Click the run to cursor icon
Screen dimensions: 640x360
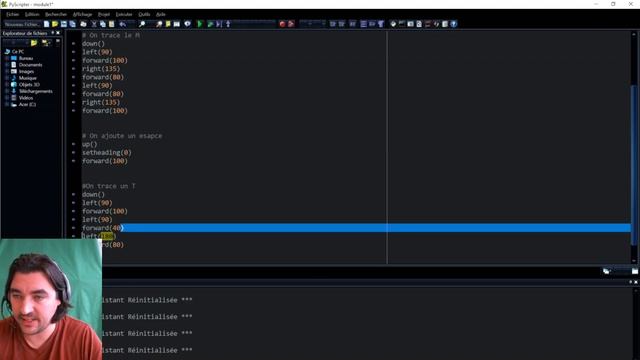tap(219, 24)
